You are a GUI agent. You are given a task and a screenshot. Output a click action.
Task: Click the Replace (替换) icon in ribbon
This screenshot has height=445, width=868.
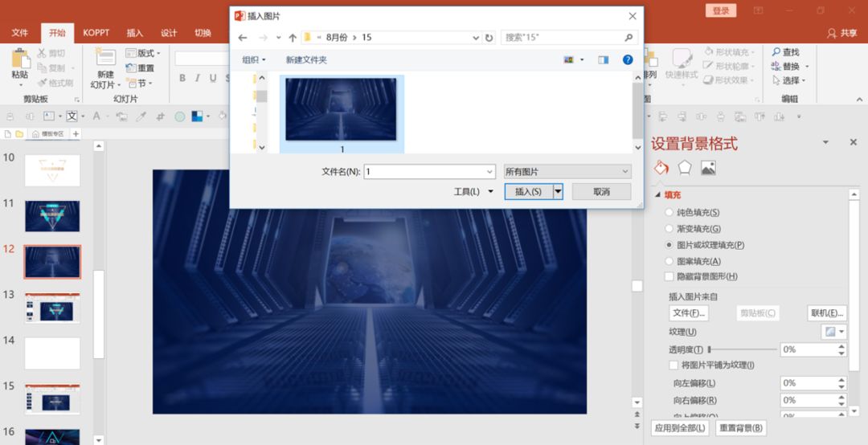coord(776,66)
